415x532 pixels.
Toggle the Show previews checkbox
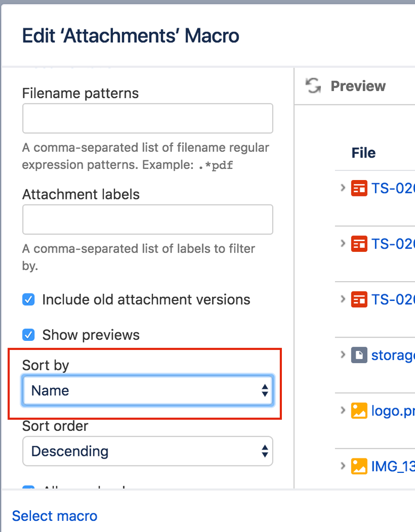(28, 335)
